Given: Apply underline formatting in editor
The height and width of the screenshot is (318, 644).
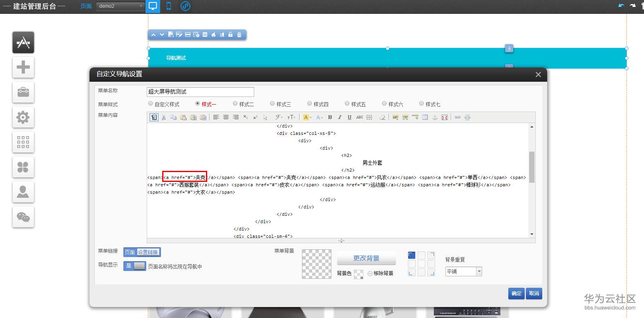Looking at the screenshot, I should pos(349,117).
